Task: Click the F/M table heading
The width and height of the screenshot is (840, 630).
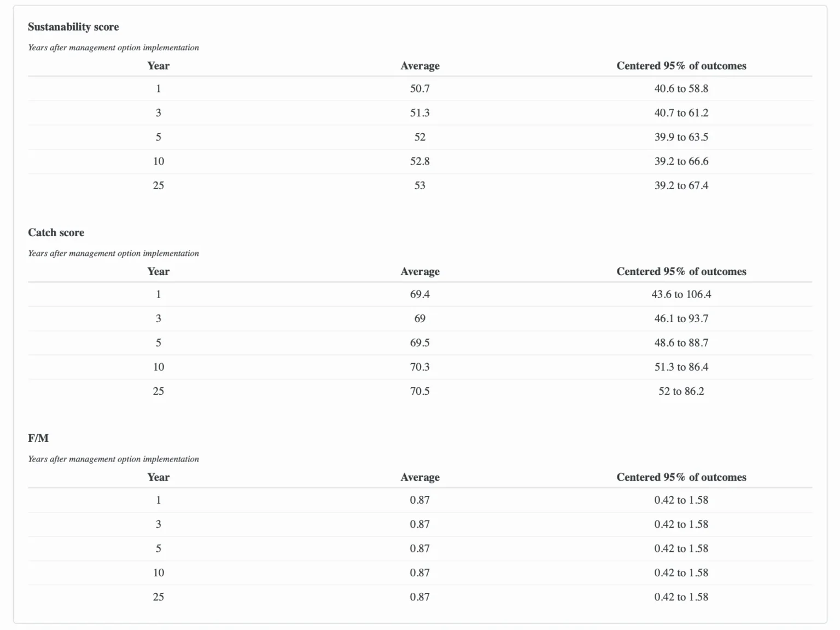Action: point(38,438)
